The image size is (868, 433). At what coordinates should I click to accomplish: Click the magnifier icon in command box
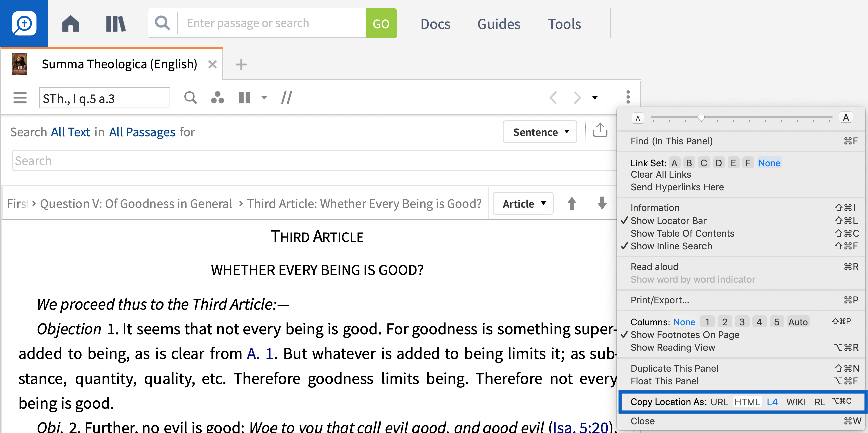[x=162, y=23]
